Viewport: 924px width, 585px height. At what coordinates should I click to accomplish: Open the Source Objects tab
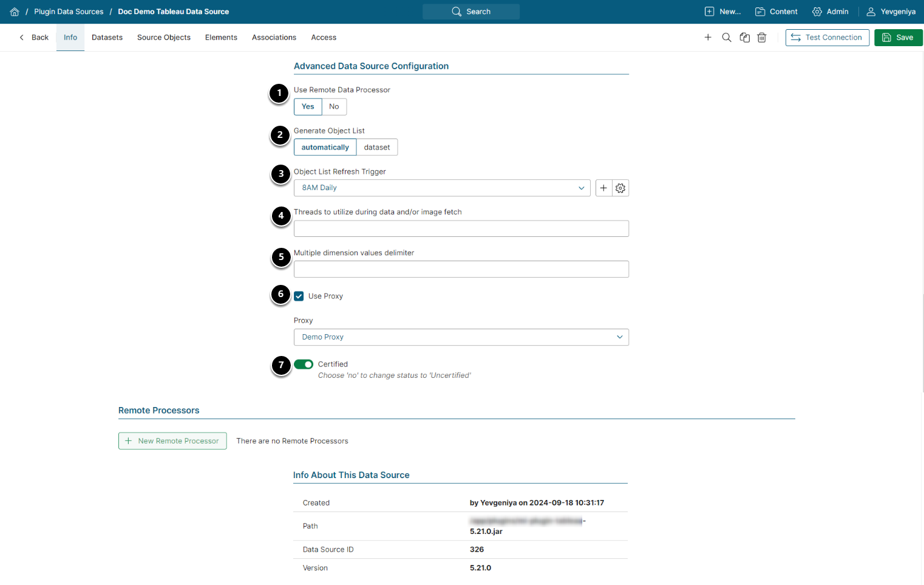pyautogui.click(x=164, y=38)
